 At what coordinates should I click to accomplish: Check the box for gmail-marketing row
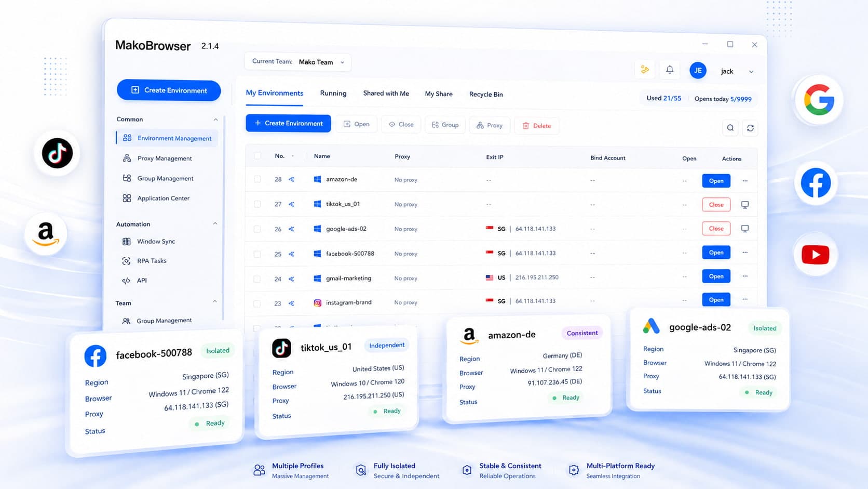click(257, 279)
